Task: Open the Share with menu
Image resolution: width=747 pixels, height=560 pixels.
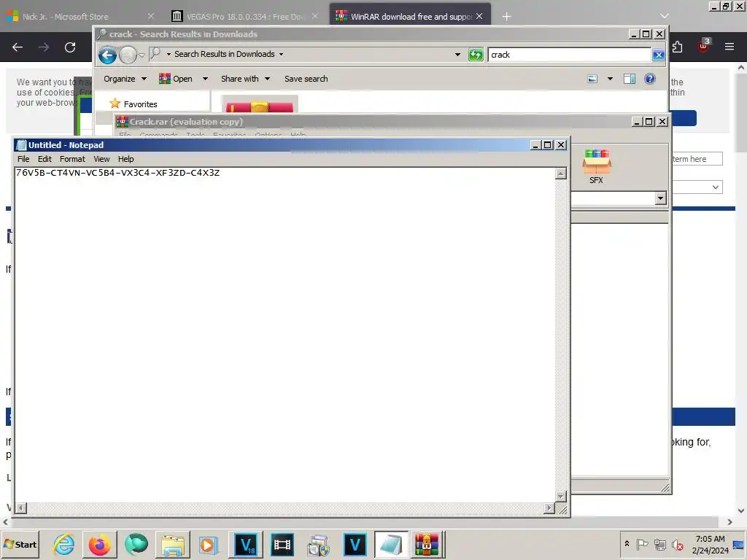Action: pyautogui.click(x=245, y=79)
